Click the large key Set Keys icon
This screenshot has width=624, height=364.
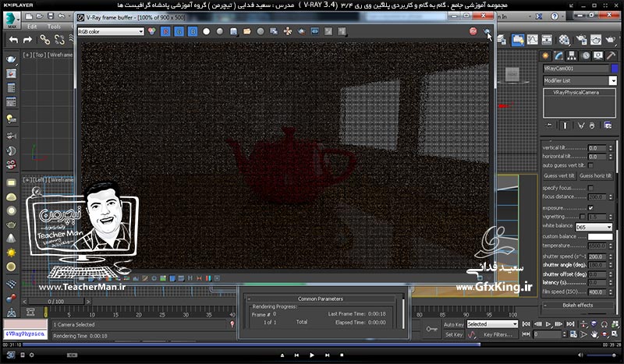point(432,330)
